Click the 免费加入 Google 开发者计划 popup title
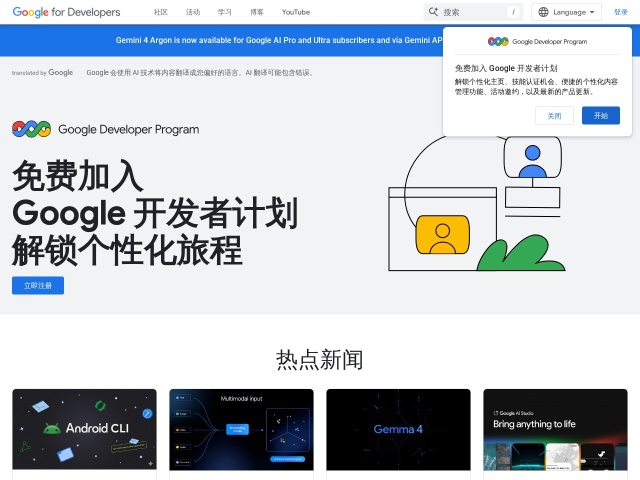 (x=506, y=68)
